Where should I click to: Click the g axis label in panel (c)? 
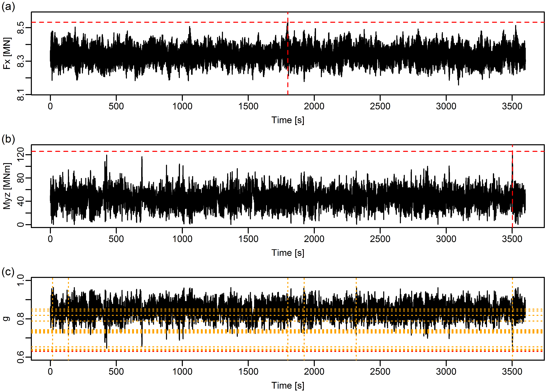pos(7,319)
